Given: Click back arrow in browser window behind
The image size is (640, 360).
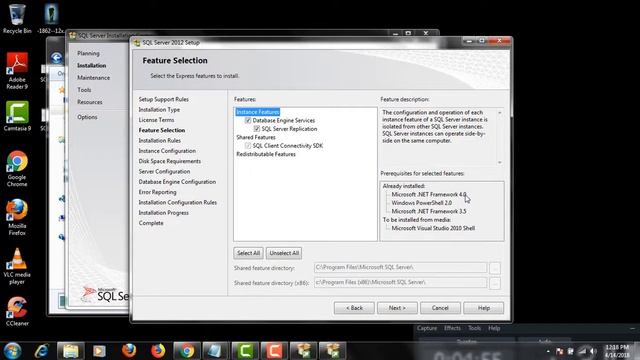Looking at the screenshot, I should [x=56, y=58].
